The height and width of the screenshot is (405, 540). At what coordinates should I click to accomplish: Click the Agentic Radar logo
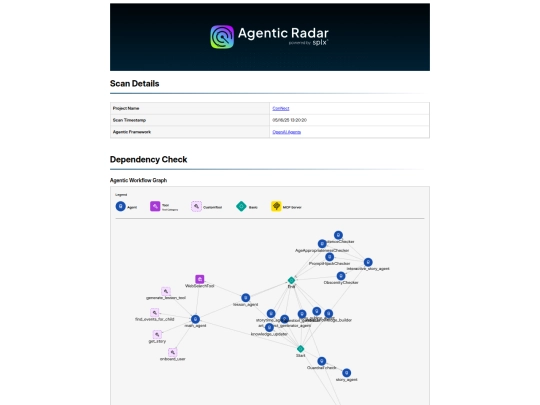(222, 37)
